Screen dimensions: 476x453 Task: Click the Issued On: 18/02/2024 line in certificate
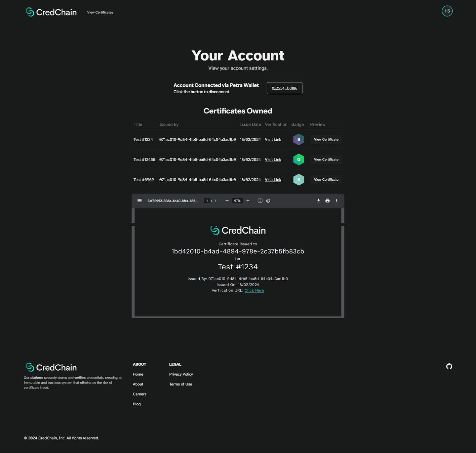click(x=238, y=285)
